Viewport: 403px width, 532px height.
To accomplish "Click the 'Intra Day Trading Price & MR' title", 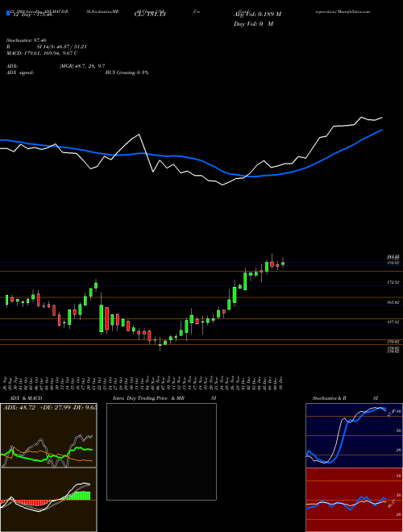I will pos(148,398).
